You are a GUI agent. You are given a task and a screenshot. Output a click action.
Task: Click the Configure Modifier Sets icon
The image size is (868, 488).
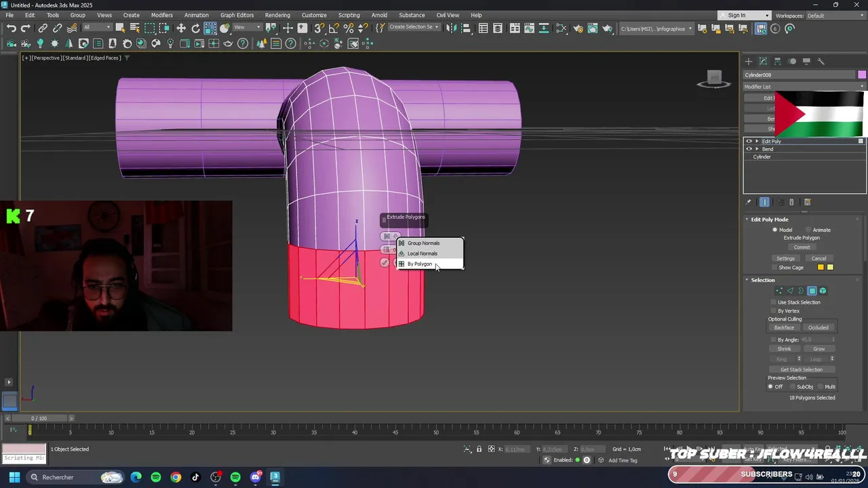pyautogui.click(x=807, y=202)
